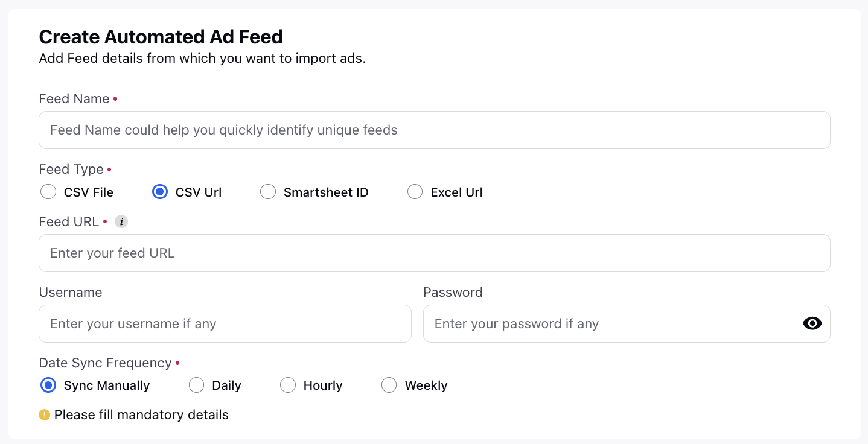
Task: Set sync frequency to Daily
Action: point(197,385)
